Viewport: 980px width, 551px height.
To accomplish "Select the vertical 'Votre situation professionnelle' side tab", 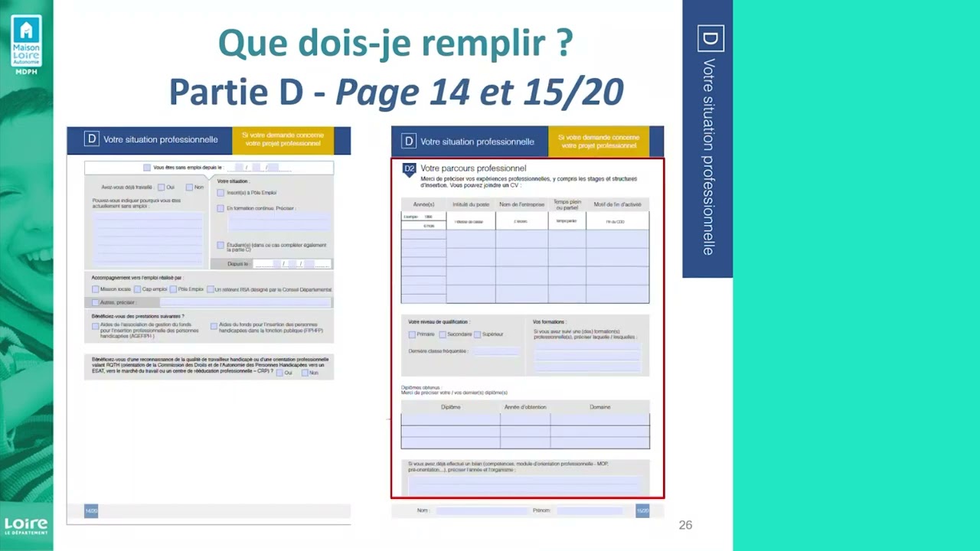I will tap(707, 139).
